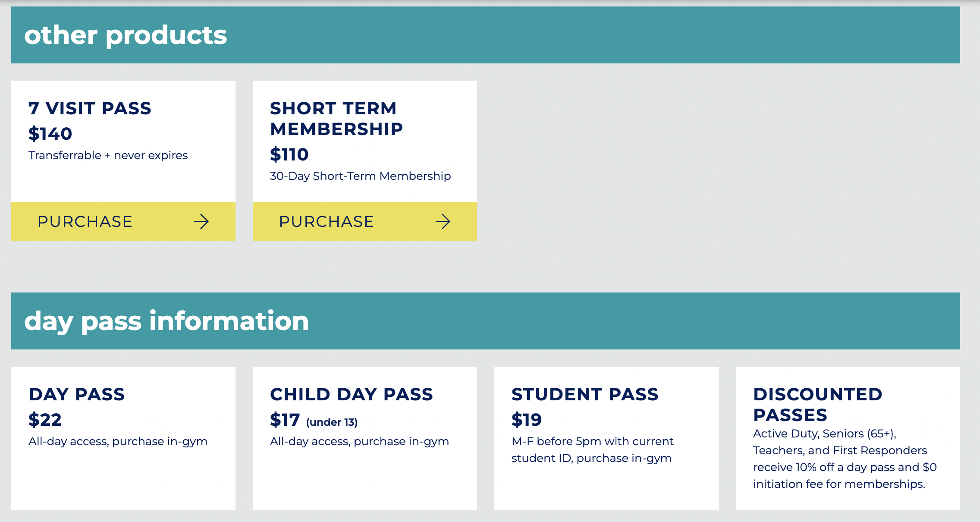Image resolution: width=980 pixels, height=522 pixels.
Task: Purchase the Short Term Membership
Action: pos(365,221)
